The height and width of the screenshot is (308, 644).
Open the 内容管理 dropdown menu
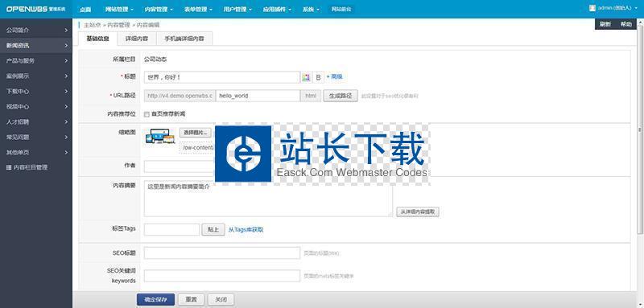159,9
